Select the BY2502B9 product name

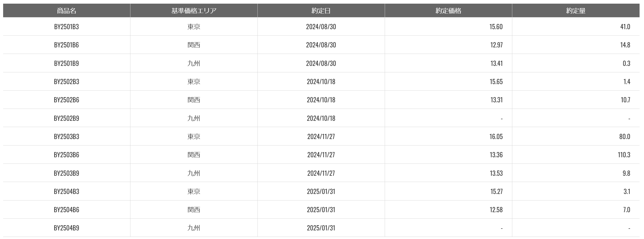point(67,118)
